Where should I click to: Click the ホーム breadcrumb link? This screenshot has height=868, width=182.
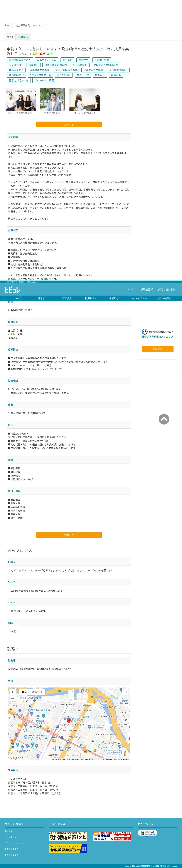click(x=8, y=25)
